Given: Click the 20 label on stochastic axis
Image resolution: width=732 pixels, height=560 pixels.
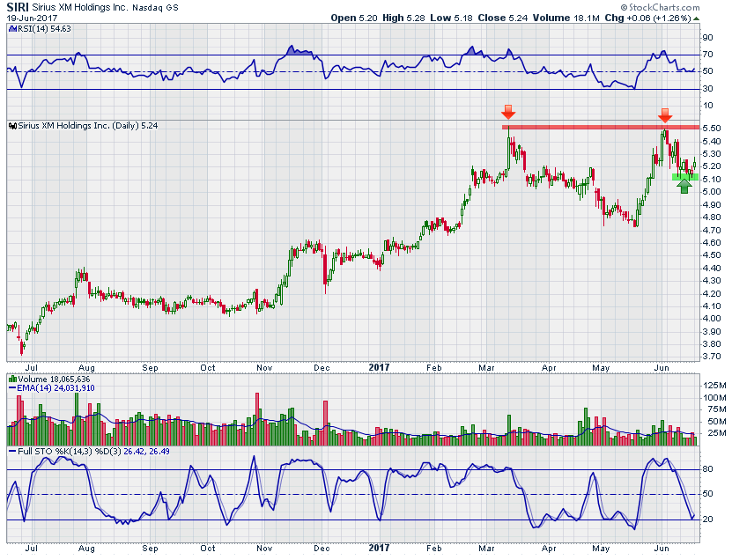Looking at the screenshot, I should coord(707,519).
